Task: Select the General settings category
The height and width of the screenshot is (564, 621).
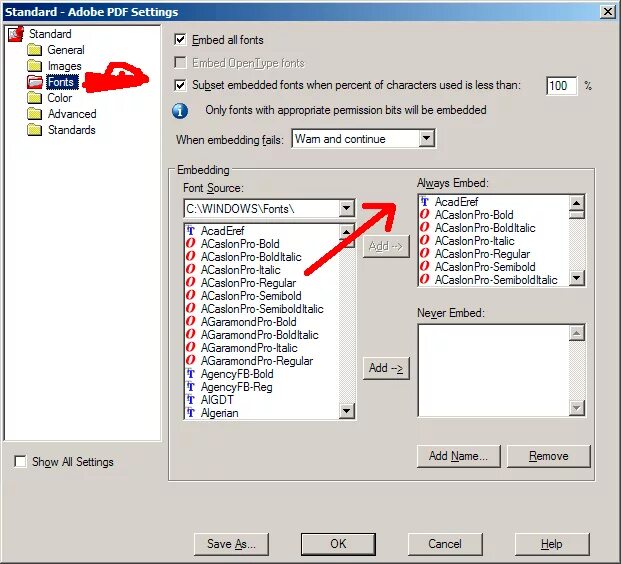Action: (66, 50)
